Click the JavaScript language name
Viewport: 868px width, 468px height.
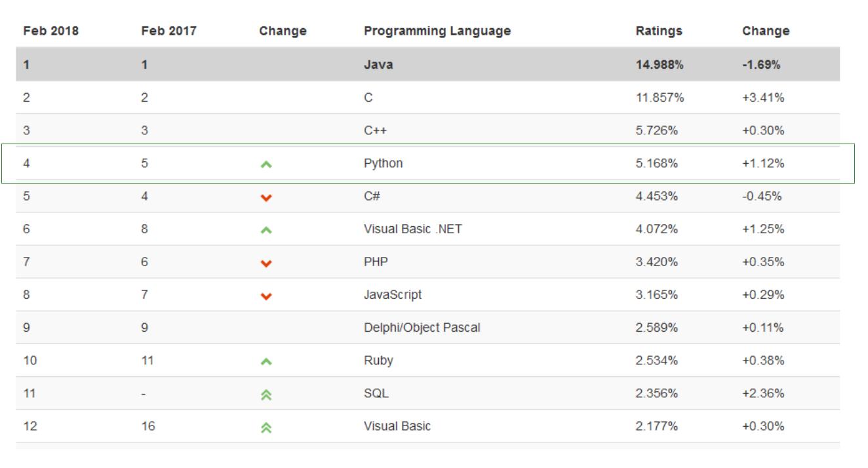coord(393,295)
